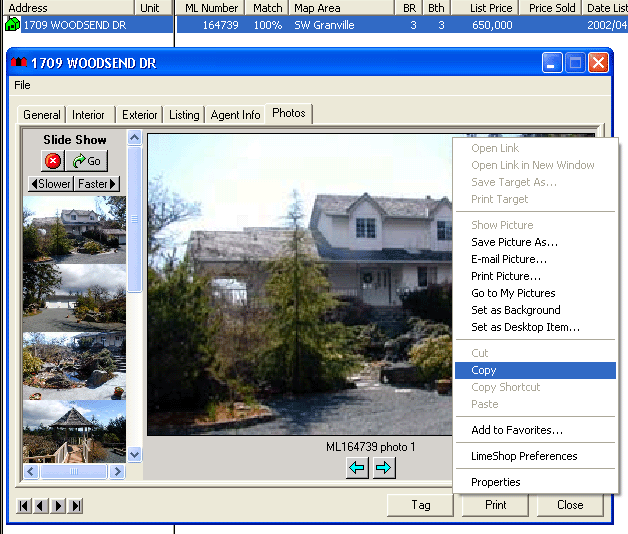Click thumbnail list scroll down arrow
The height and width of the screenshot is (534, 628).
(135, 455)
